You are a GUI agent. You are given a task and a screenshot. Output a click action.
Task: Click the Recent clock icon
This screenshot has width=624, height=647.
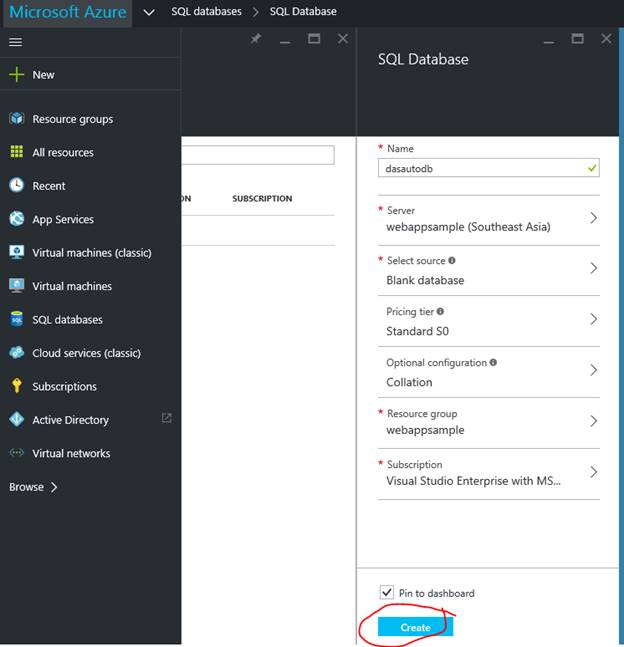pyautogui.click(x=16, y=185)
